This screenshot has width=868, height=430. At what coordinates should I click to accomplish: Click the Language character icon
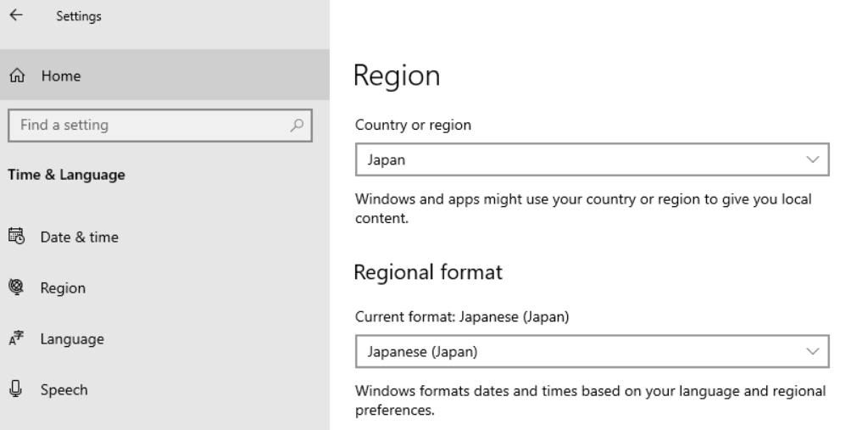18,339
